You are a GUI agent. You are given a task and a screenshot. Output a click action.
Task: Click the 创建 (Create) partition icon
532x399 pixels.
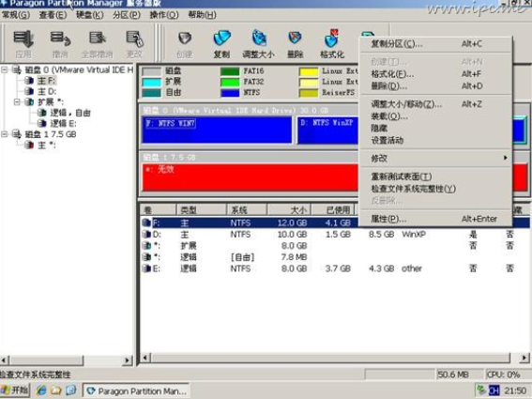pos(185,44)
